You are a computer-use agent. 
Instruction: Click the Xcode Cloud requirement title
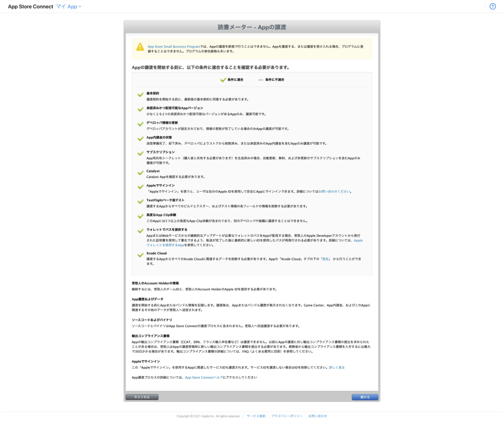157,253
